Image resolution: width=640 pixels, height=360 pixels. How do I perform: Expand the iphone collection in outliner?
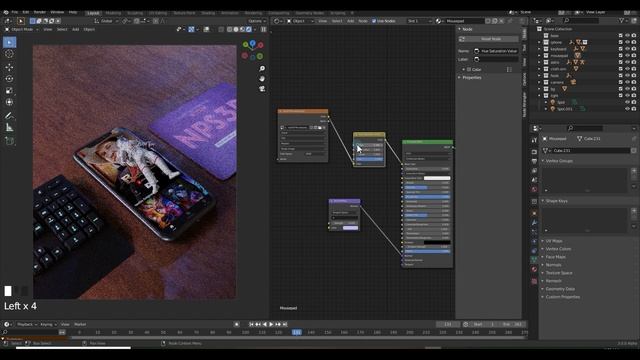click(x=539, y=42)
